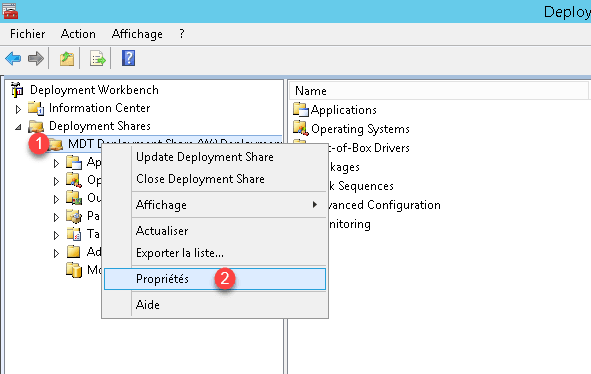
Task: Click the Applications node icon in the tree
Action: click(74, 162)
